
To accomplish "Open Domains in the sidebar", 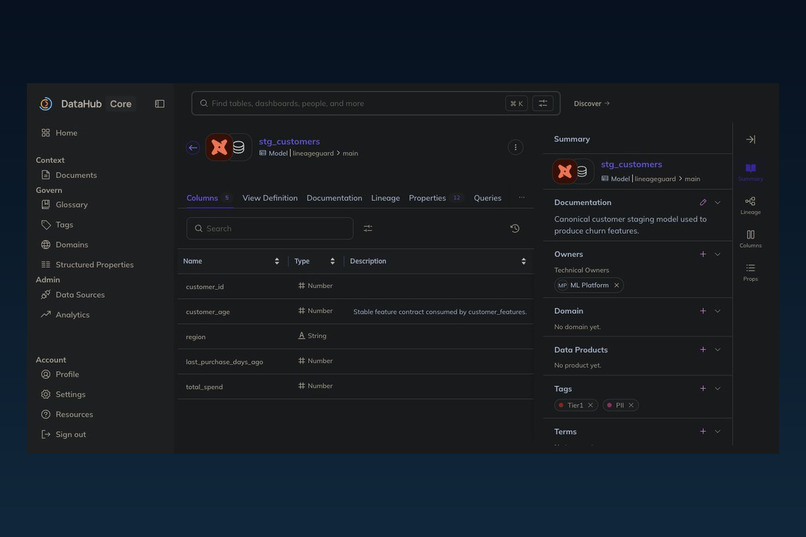I will click(65, 245).
